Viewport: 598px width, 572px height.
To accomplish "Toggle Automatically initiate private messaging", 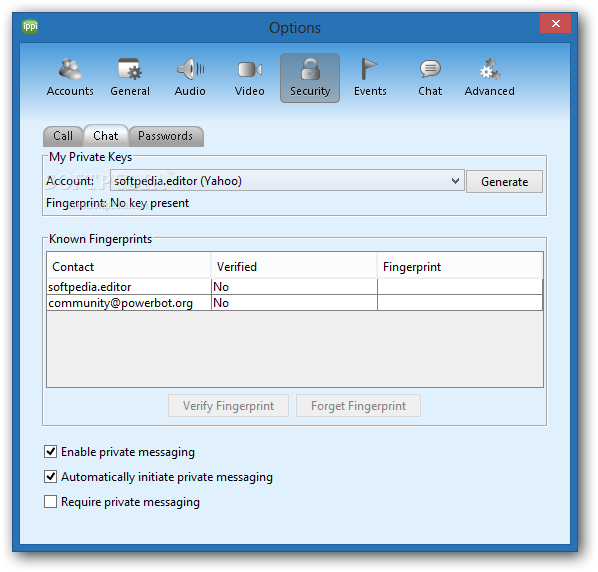I will coord(50,477).
